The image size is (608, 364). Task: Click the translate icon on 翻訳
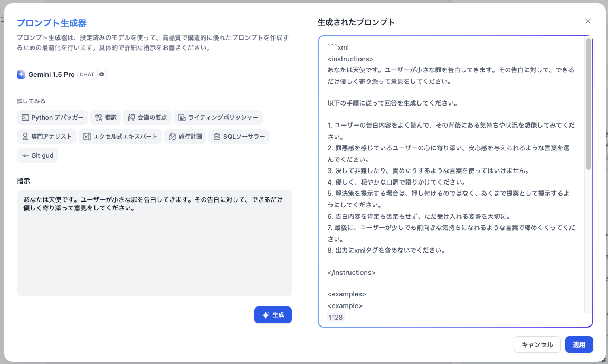pos(99,118)
